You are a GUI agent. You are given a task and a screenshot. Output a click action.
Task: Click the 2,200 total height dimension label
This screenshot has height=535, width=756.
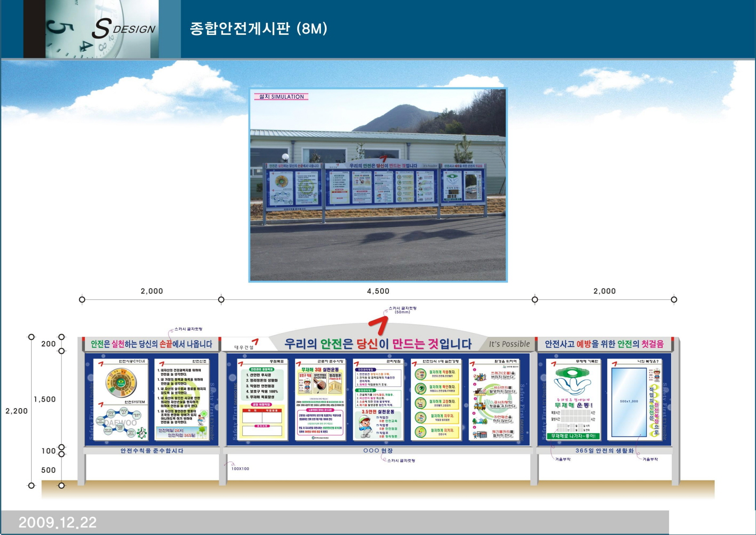click(x=16, y=411)
